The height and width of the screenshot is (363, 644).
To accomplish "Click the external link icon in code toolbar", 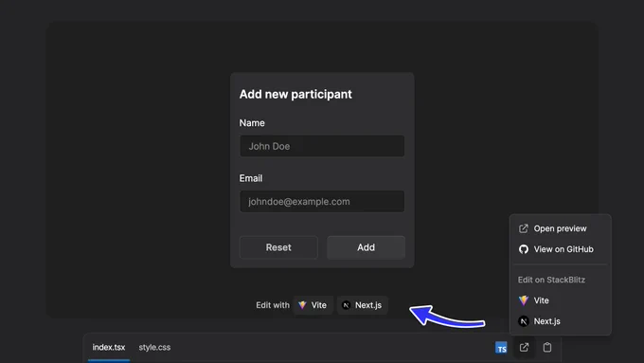I will point(524,348).
